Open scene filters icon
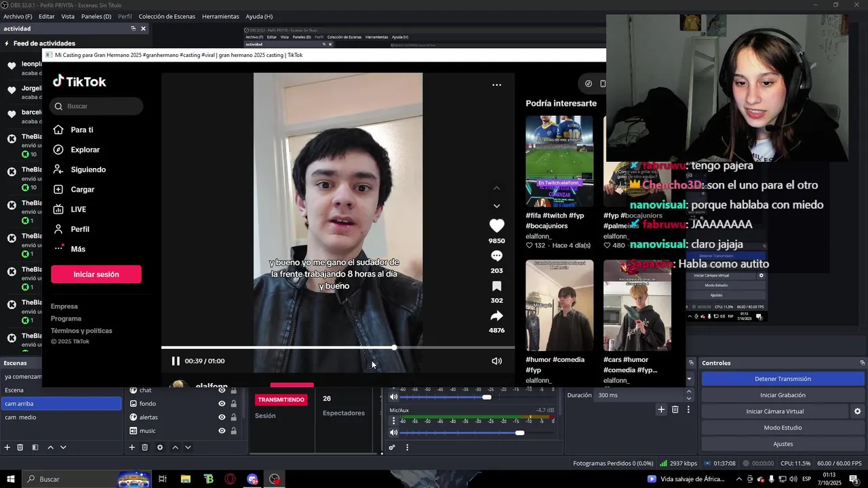This screenshot has width=868, height=488. 35,447
